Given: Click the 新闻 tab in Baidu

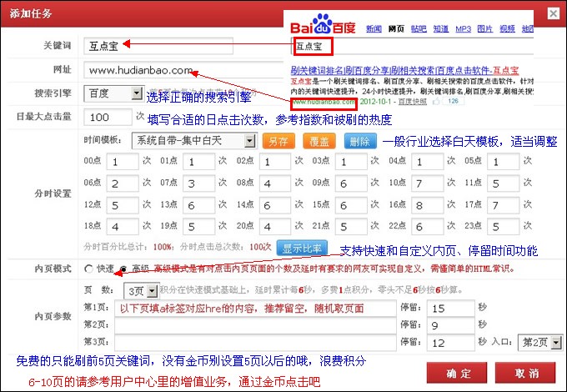Looking at the screenshot, I should coord(374,29).
